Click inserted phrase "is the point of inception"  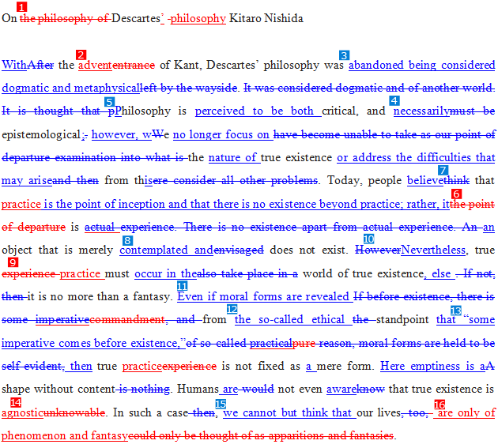pos(104,204)
